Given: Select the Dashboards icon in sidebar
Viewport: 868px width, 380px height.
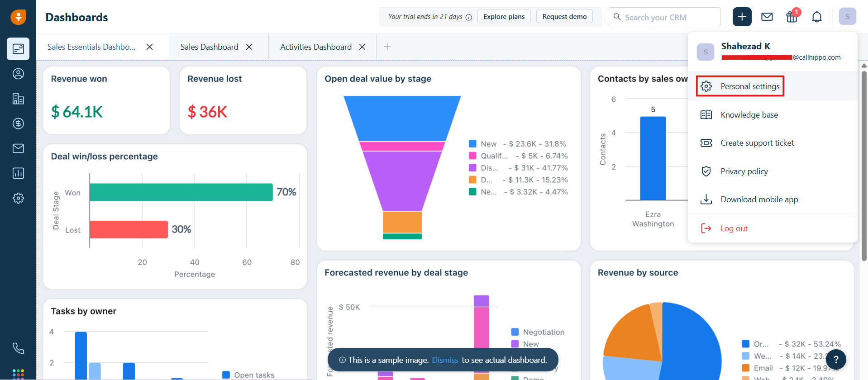Looking at the screenshot, I should 18,49.
